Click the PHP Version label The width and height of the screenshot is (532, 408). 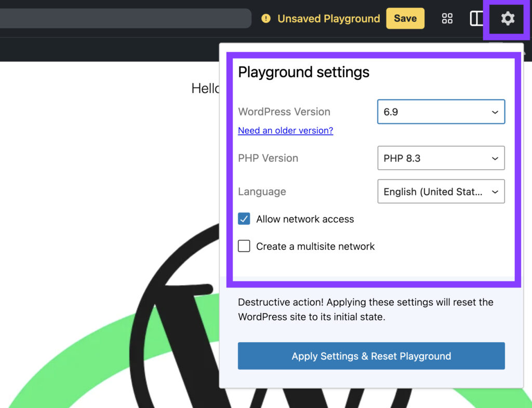(x=268, y=158)
